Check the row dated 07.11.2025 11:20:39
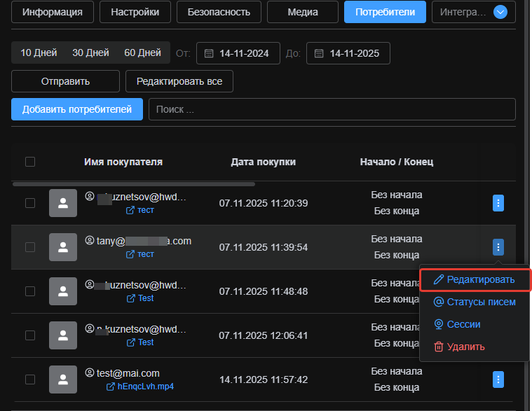 click(30, 203)
